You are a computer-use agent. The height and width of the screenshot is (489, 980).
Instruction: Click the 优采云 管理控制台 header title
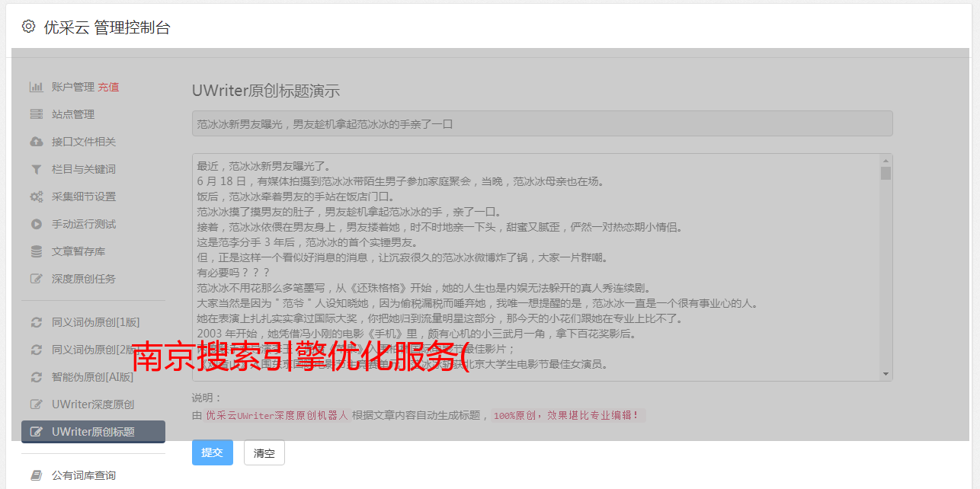[107, 27]
